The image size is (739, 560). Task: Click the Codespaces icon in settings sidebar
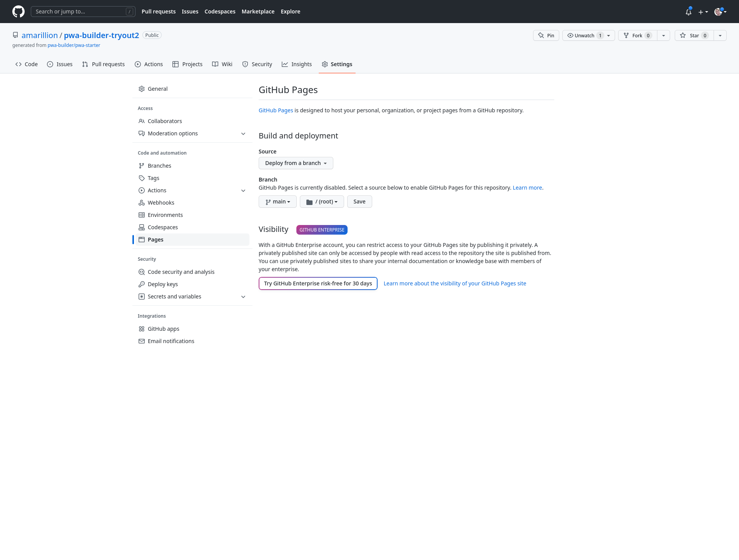click(142, 227)
